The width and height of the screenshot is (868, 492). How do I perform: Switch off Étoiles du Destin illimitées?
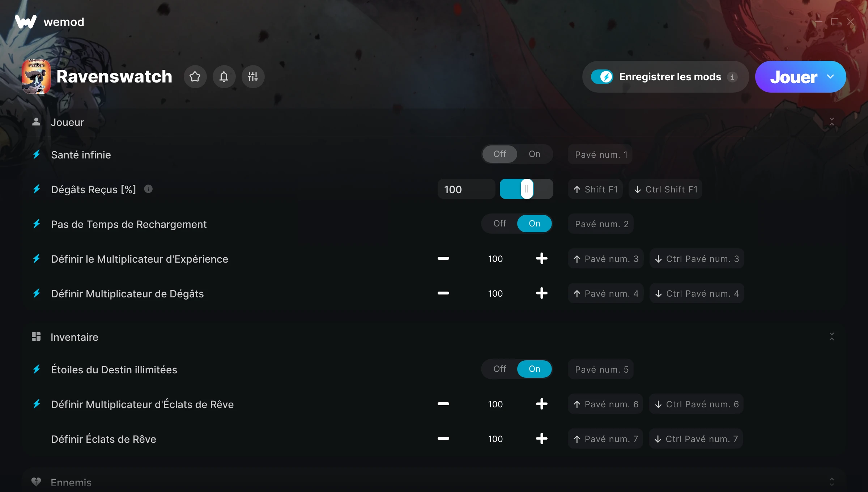pos(500,369)
